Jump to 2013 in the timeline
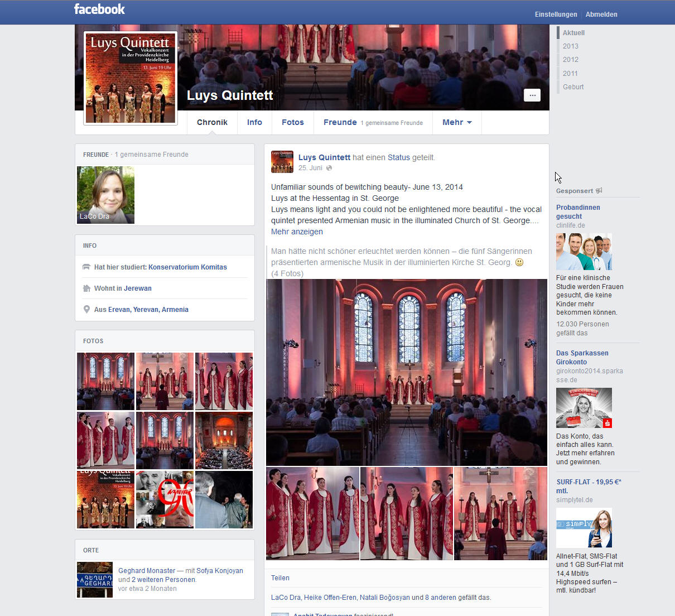Screen dimensions: 675x616 coord(570,46)
